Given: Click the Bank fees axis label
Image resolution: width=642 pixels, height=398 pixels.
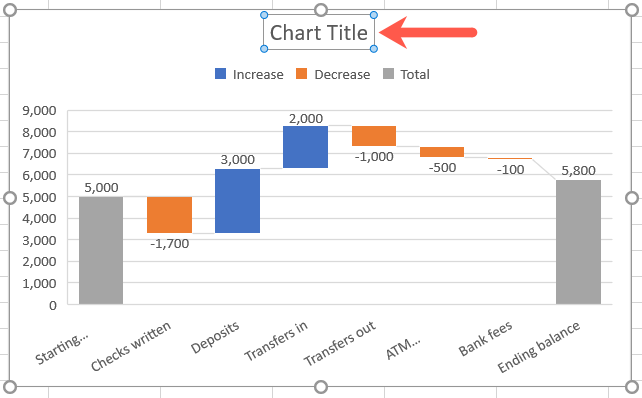Looking at the screenshot, I should click(x=485, y=339).
